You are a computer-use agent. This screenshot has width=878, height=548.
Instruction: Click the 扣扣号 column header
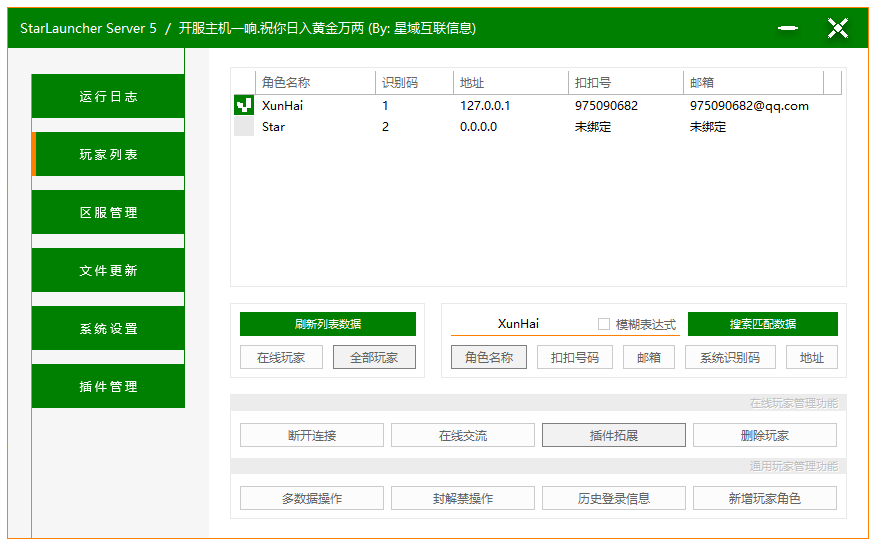pyautogui.click(x=626, y=82)
